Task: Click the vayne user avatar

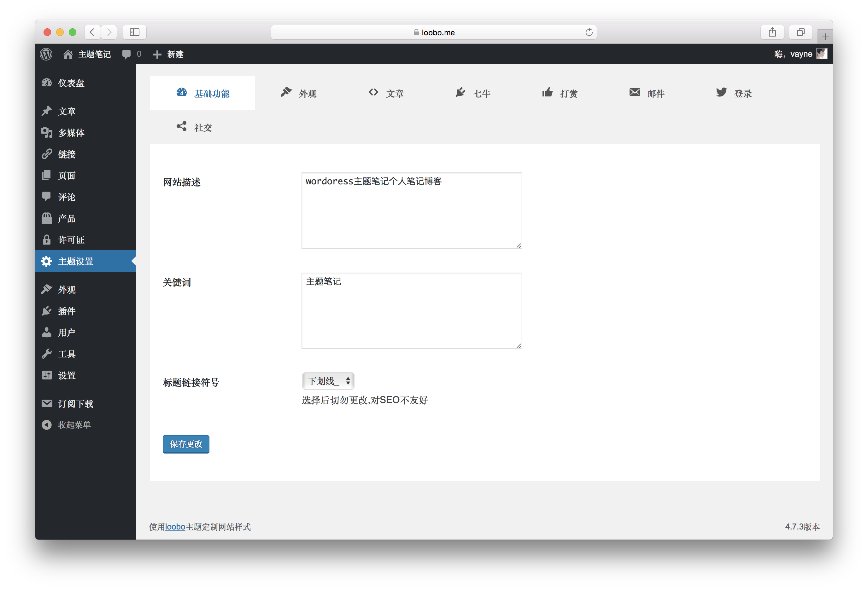Action: [821, 54]
